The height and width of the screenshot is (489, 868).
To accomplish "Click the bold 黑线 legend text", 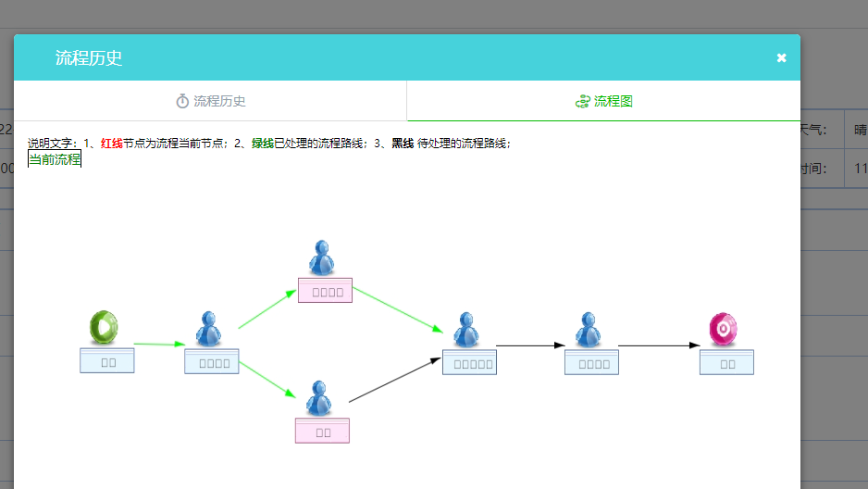I will (x=403, y=144).
